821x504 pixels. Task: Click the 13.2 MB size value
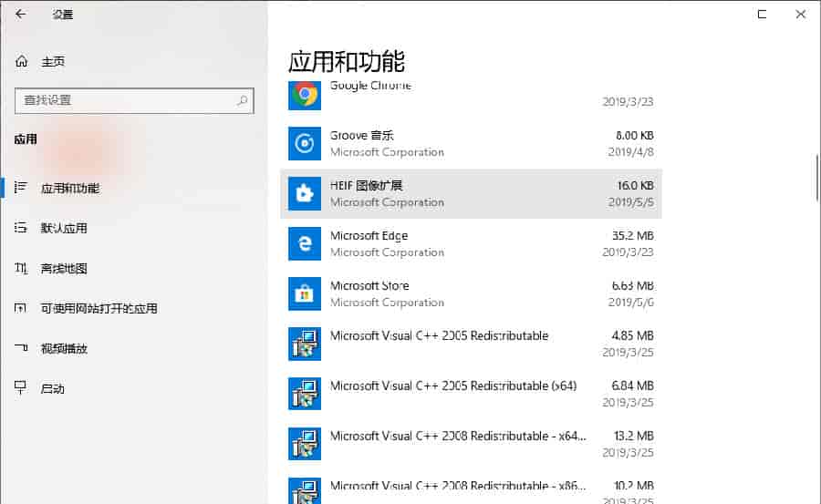(634, 436)
